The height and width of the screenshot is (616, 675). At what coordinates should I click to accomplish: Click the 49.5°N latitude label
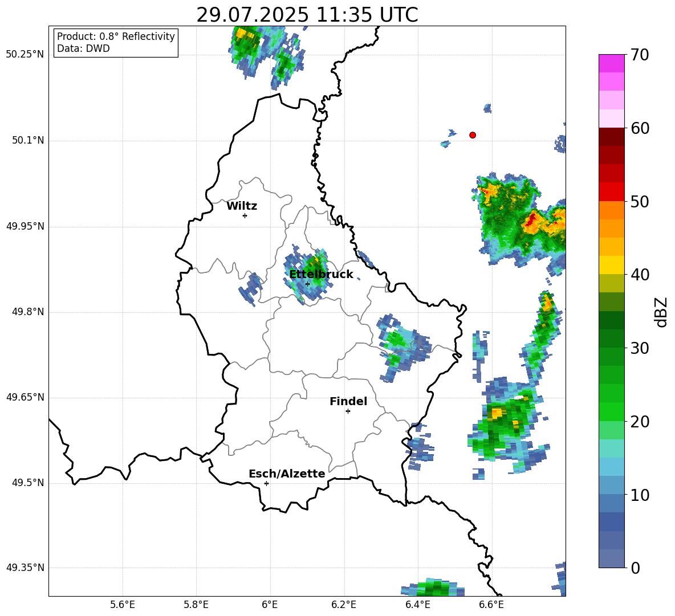[x=28, y=483]
